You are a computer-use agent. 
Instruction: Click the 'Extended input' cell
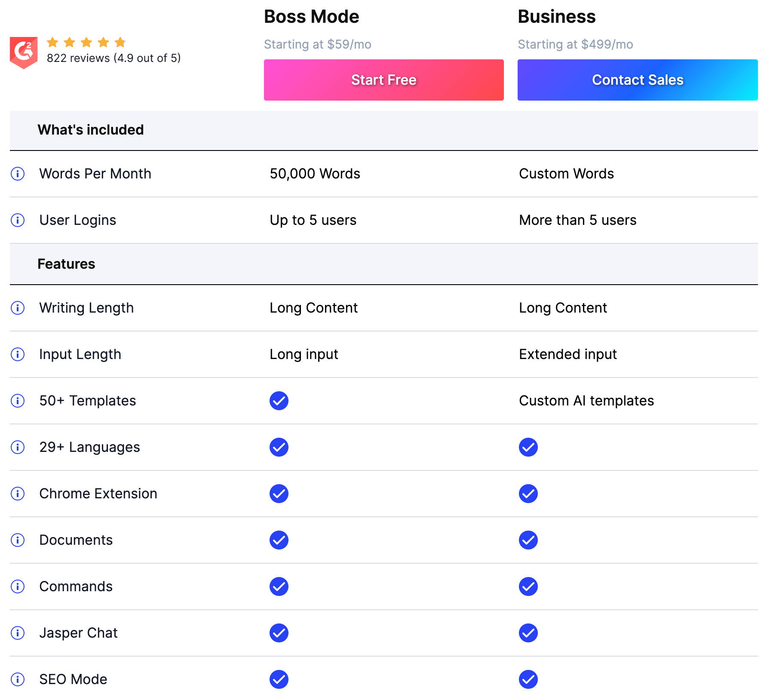[x=568, y=354]
